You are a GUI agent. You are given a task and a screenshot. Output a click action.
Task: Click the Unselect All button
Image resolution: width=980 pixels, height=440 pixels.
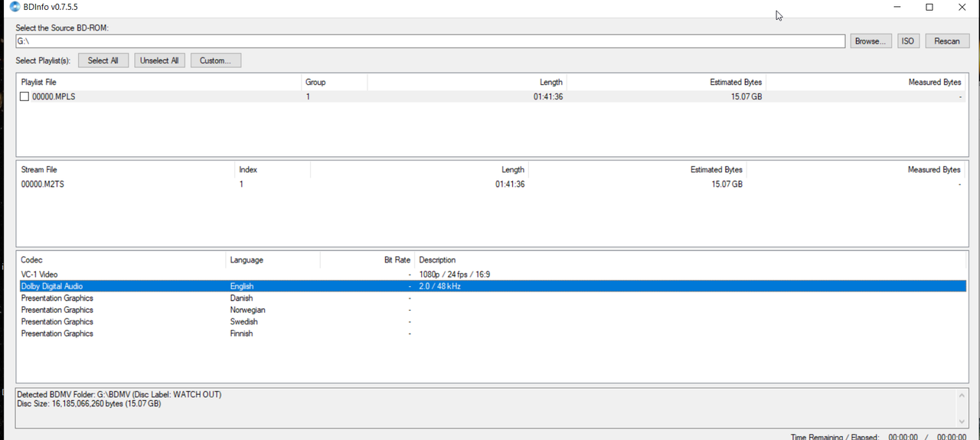tap(159, 60)
